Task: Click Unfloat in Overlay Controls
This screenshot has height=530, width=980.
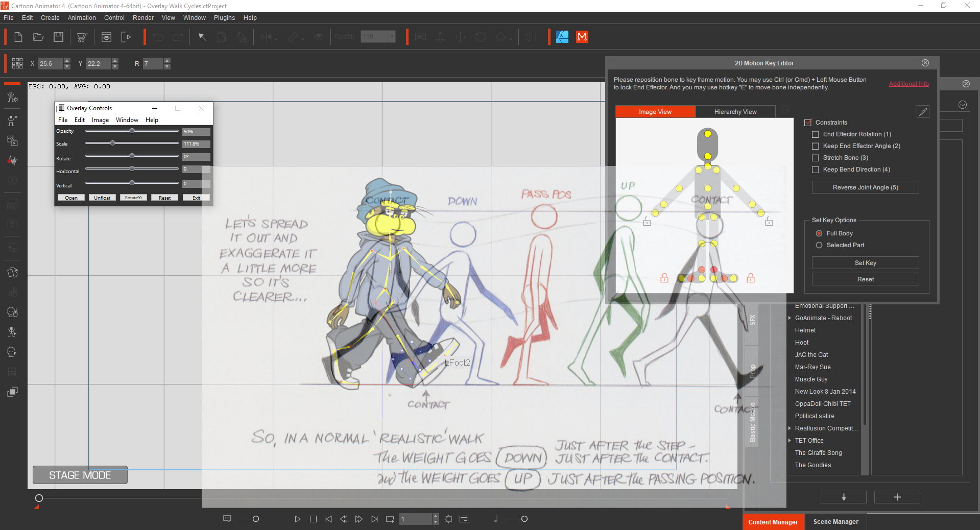Action: 102,198
